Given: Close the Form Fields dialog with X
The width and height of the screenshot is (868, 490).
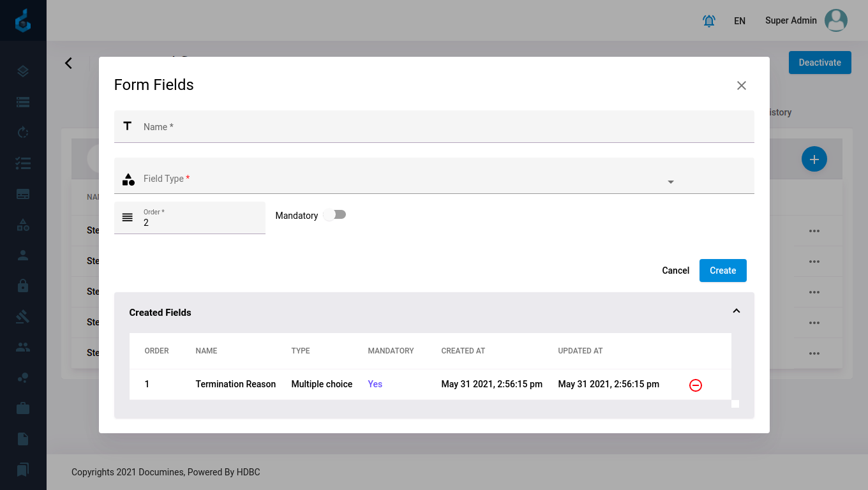Looking at the screenshot, I should 741,85.
